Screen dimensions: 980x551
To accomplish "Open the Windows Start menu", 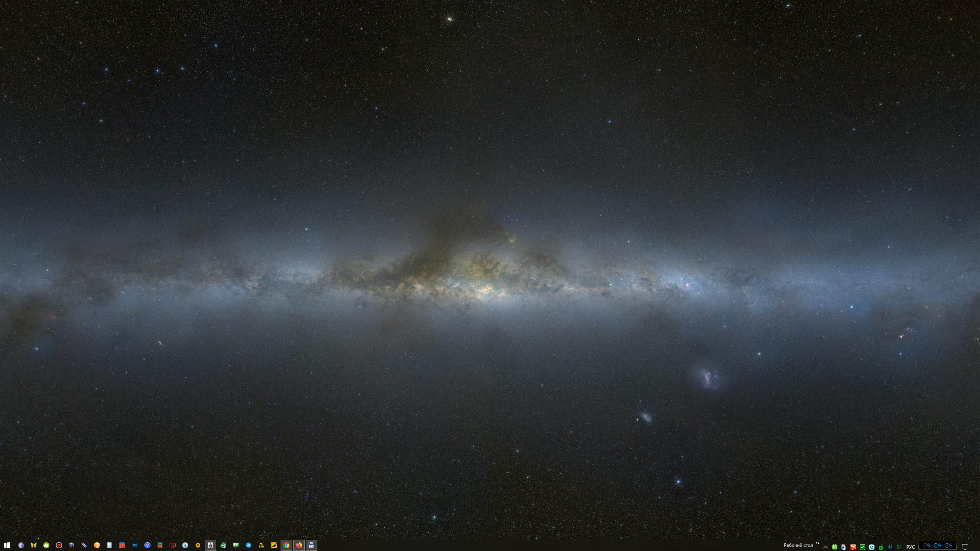I will point(7,545).
